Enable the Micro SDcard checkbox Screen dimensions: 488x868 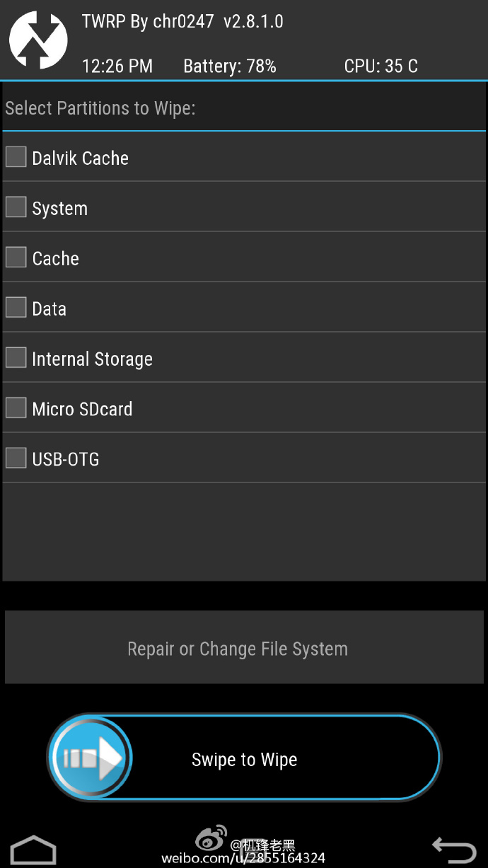pyautogui.click(x=16, y=407)
